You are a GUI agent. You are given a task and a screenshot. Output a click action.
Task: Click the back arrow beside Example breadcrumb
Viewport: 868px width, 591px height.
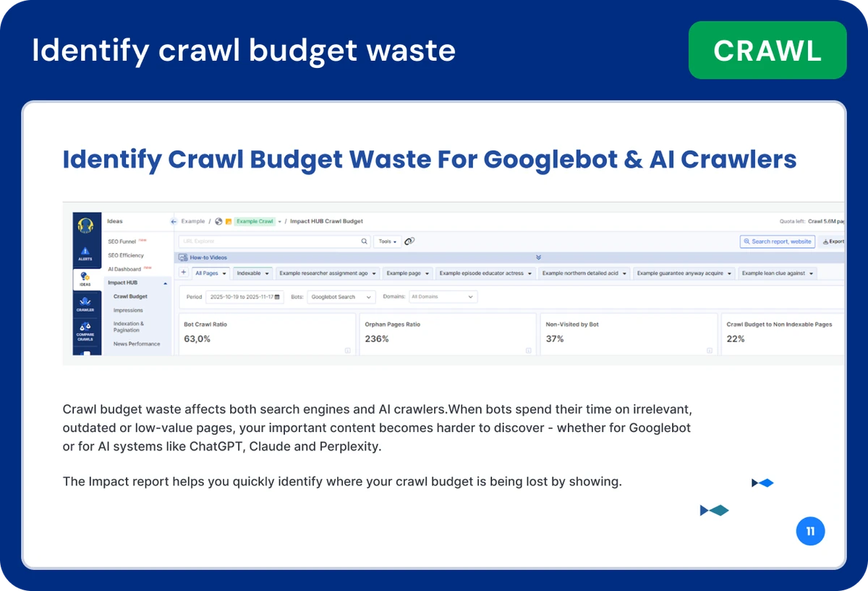[x=174, y=221]
